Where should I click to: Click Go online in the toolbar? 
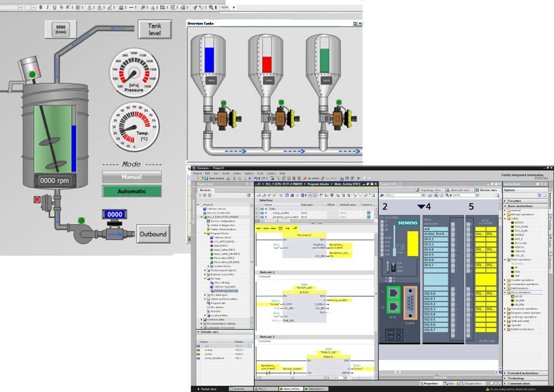point(311,178)
